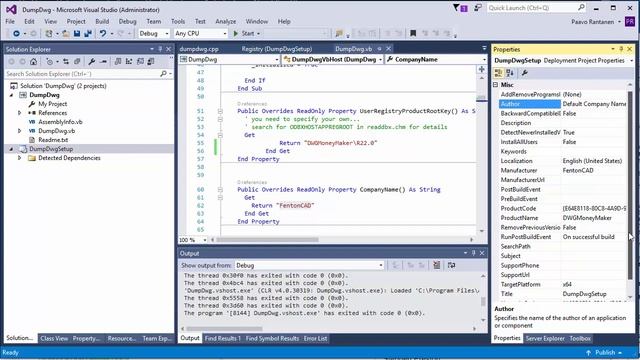This screenshot has height=360, width=640.
Task: Switch to Error List tab
Action: [x=315, y=338]
